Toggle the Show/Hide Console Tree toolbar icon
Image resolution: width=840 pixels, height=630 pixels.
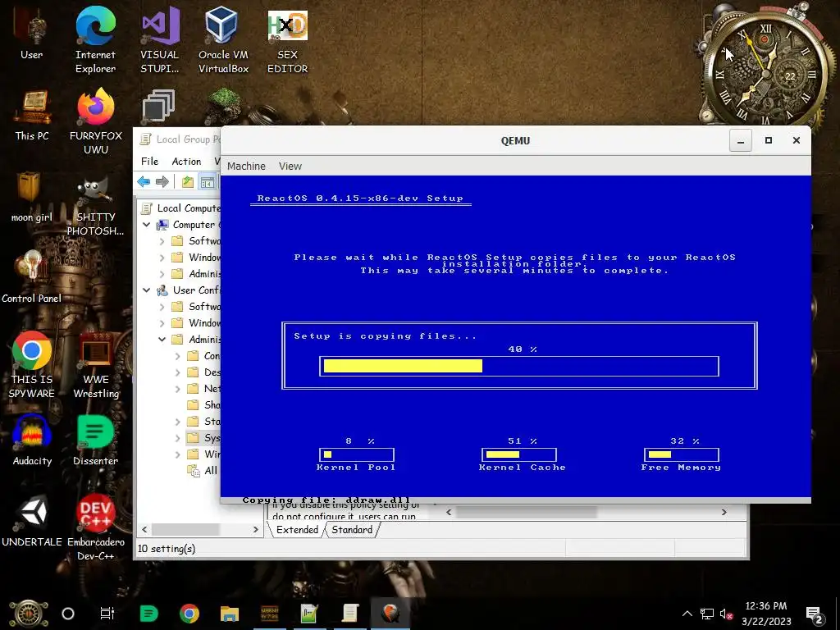point(208,181)
